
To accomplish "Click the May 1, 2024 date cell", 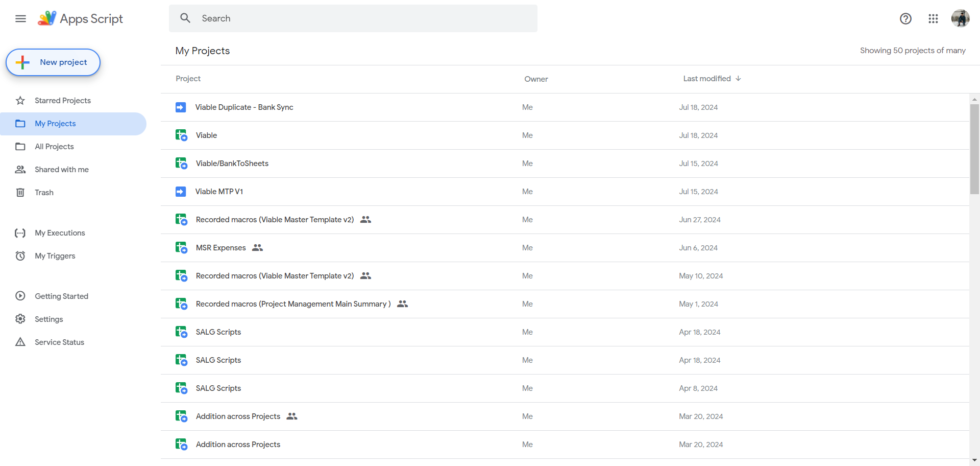I will pos(698,304).
